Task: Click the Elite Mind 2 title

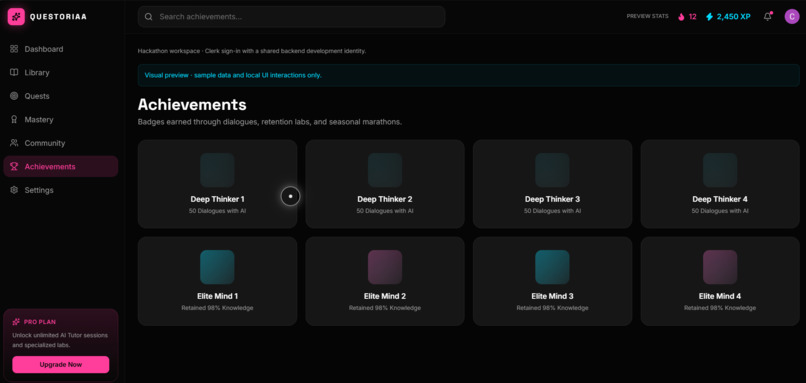Action: click(x=385, y=296)
